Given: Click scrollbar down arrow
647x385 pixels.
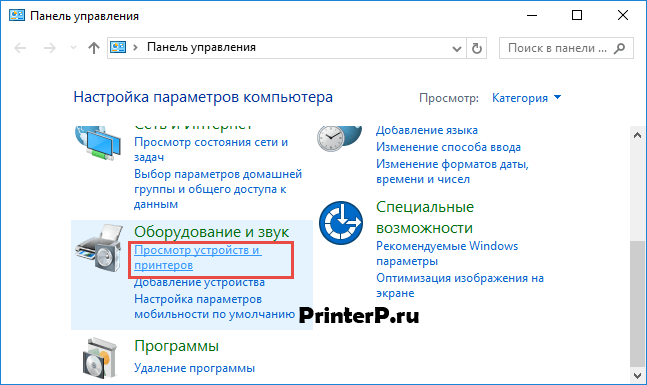Looking at the screenshot, I should pos(638,376).
